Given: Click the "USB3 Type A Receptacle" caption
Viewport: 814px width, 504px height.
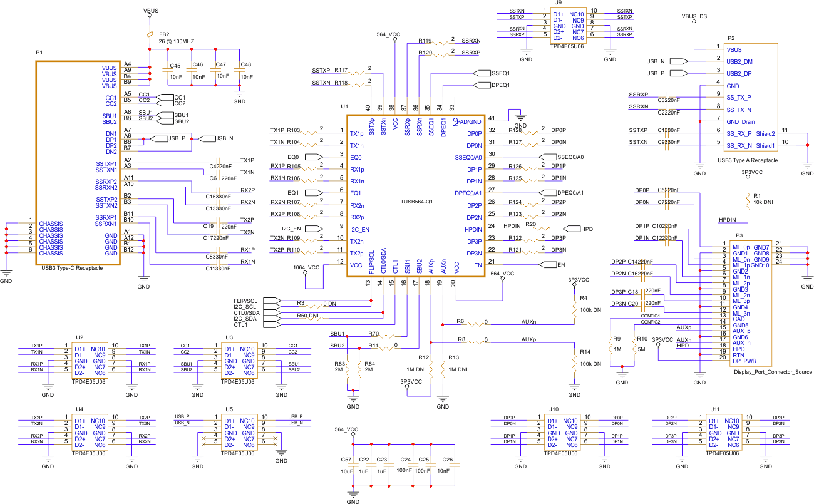Looking at the screenshot, I should point(748,160).
